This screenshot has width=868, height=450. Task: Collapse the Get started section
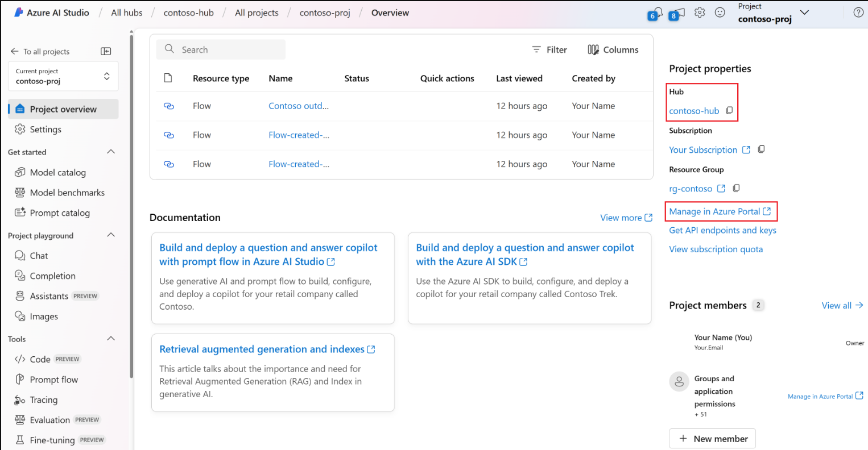point(111,152)
